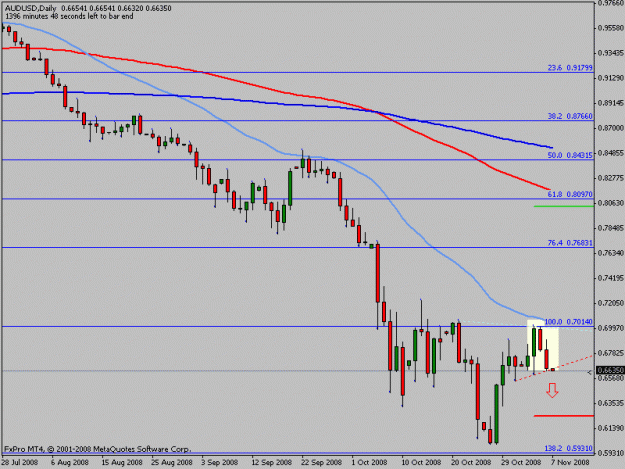Screen dimensions: 625x469
Task: Click price axis value 0.67825
Action: coord(610,353)
